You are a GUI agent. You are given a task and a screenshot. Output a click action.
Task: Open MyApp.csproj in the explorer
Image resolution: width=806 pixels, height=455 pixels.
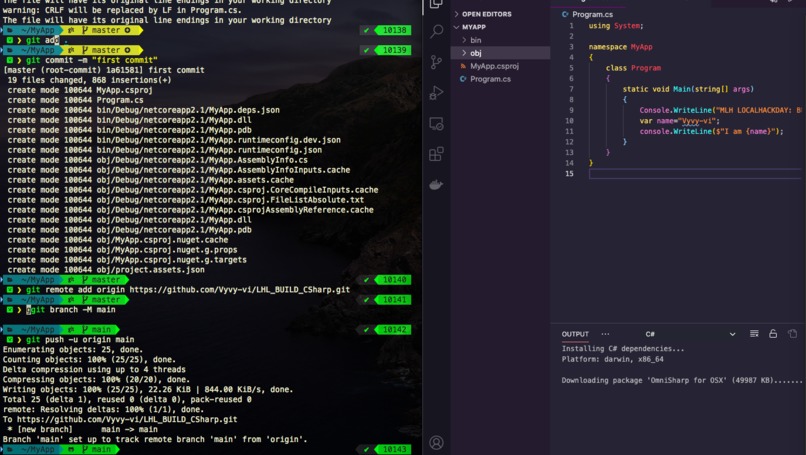[500, 66]
